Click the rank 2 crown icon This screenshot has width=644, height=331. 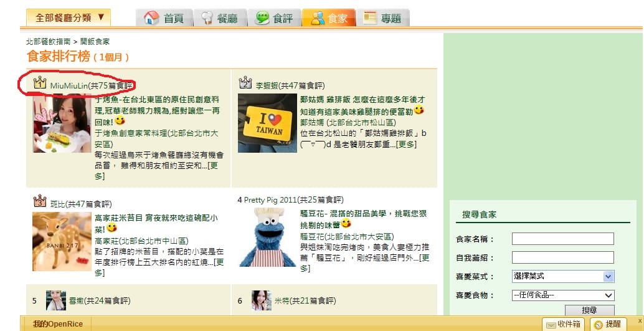pos(245,83)
